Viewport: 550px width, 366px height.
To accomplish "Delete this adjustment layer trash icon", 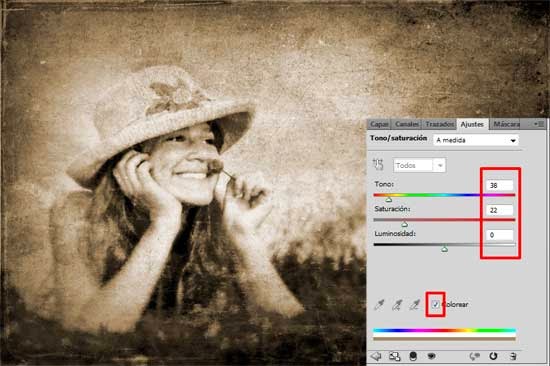I will [x=513, y=356].
